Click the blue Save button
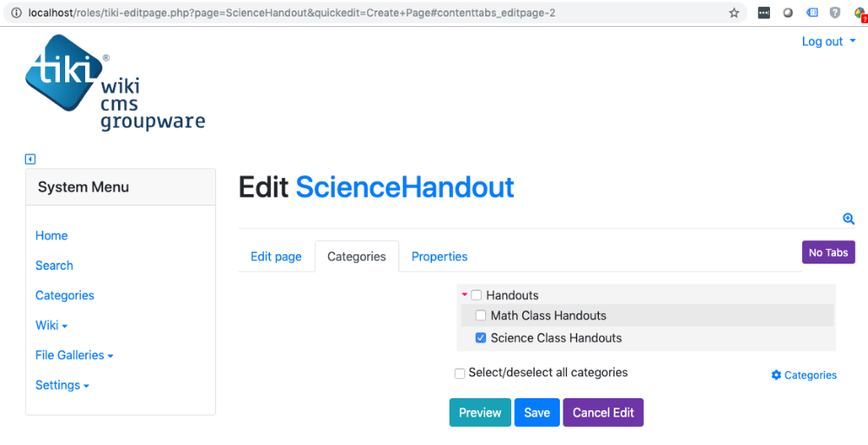This screenshot has width=868, height=445. tap(537, 413)
